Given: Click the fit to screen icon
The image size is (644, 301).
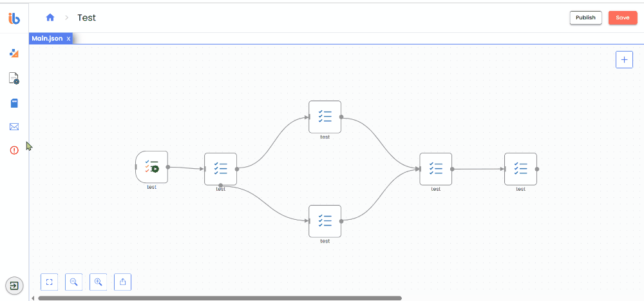Looking at the screenshot, I should point(50,282).
